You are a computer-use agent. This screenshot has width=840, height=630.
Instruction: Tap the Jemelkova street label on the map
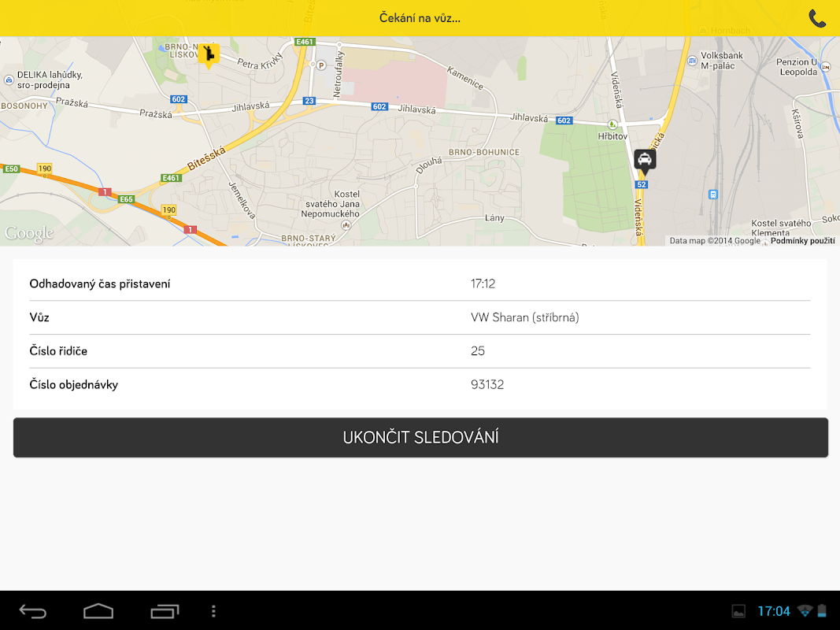tap(242, 200)
